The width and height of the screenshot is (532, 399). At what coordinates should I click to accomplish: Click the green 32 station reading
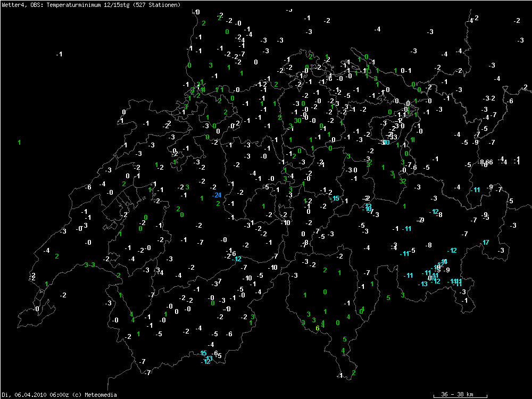click(x=403, y=181)
